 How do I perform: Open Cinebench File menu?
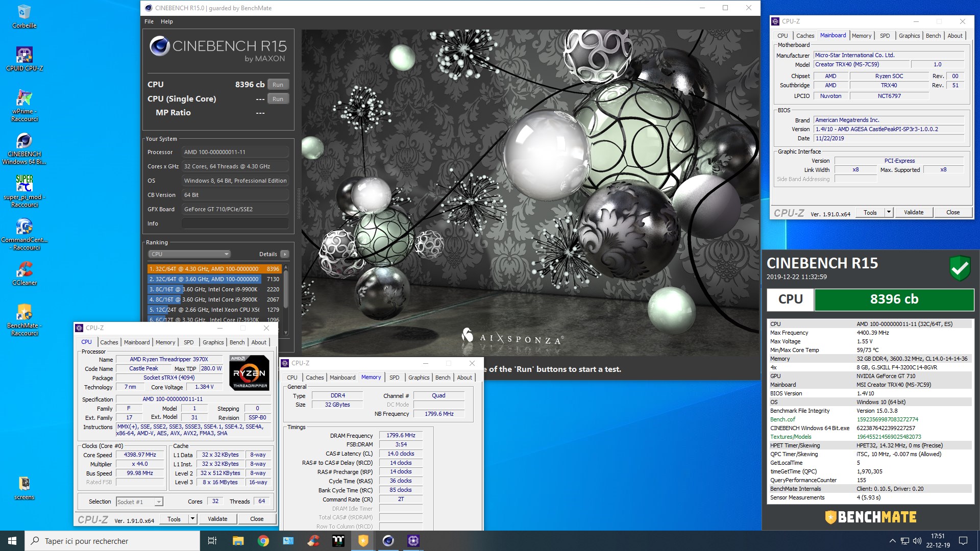pos(149,21)
